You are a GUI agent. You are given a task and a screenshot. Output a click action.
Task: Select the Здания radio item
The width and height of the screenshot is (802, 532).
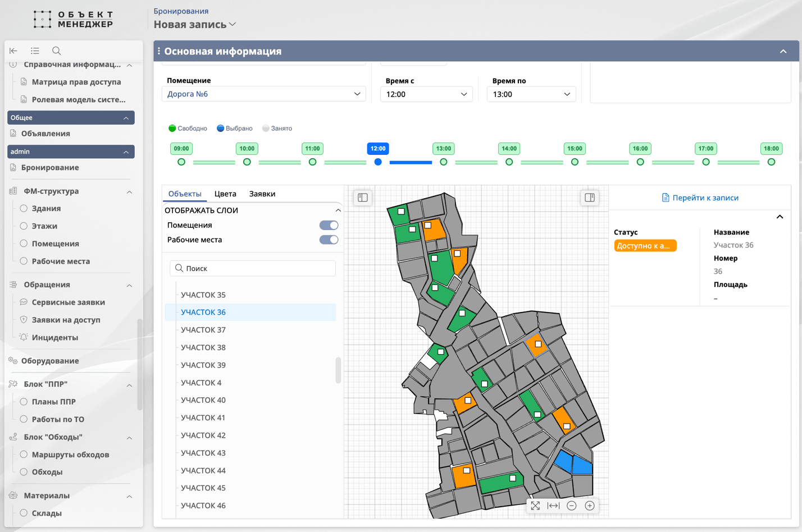point(24,208)
